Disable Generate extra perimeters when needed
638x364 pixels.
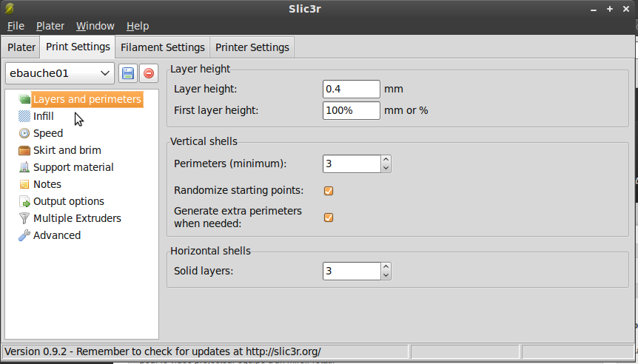pyautogui.click(x=329, y=218)
